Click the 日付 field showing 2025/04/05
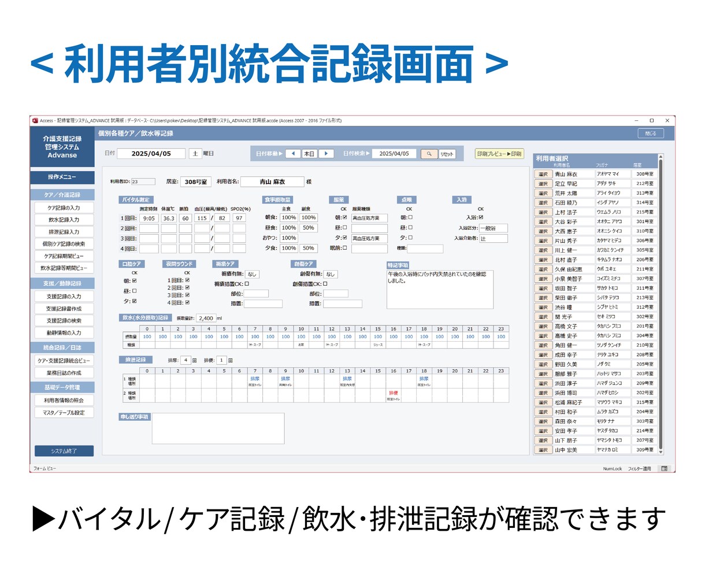Viewport: 705px width, 588px height. [x=151, y=154]
